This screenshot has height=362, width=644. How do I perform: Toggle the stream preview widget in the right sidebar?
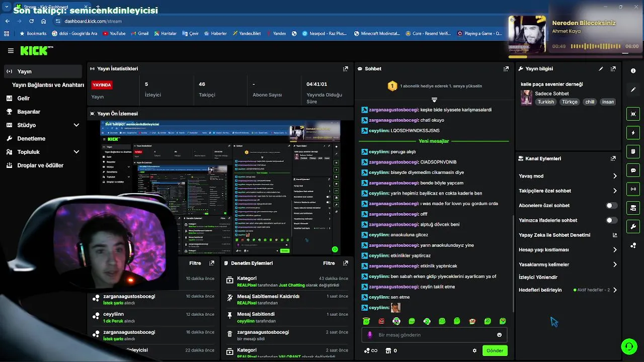[633, 114]
